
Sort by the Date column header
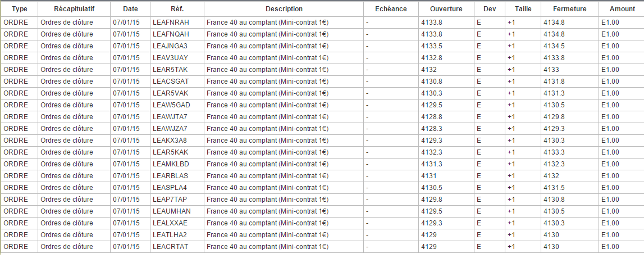coord(130,9)
